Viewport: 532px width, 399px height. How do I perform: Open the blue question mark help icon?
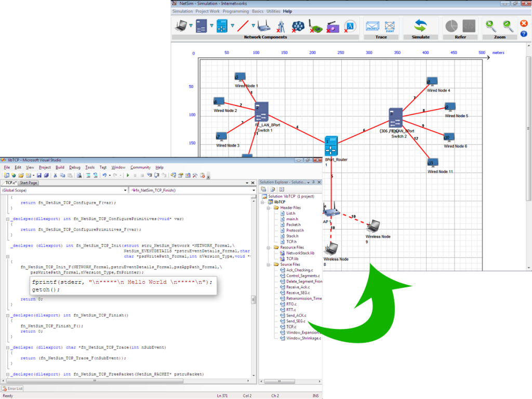(x=524, y=34)
